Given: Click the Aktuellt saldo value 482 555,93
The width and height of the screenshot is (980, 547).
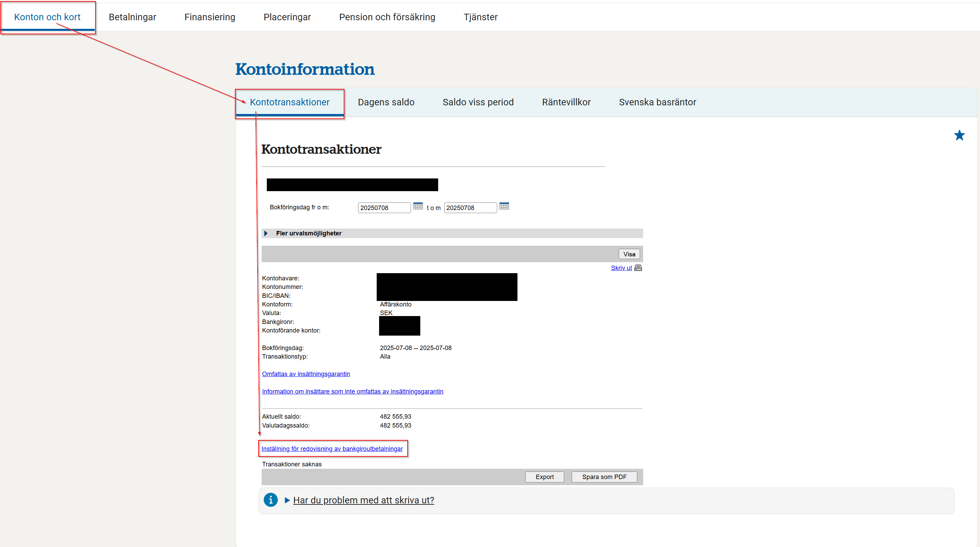Looking at the screenshot, I should coord(395,417).
